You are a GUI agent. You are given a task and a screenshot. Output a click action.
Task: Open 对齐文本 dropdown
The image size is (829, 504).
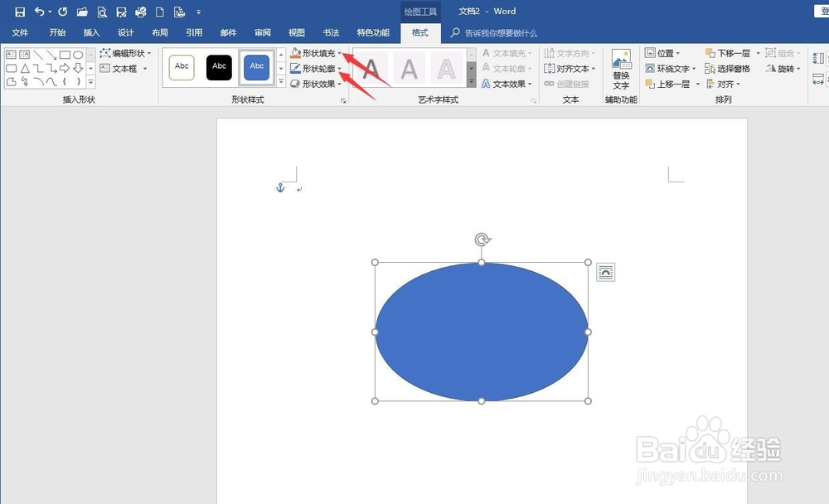click(570, 69)
